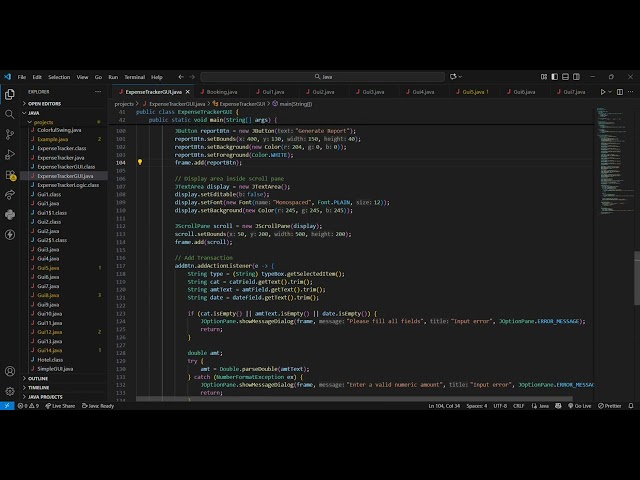This screenshot has width=640, height=480.
Task: Toggle the Panel layout icon
Action: click(565, 77)
